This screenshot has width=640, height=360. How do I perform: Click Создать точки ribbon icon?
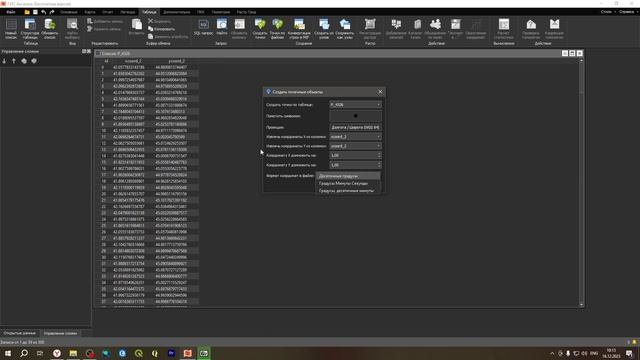[260, 29]
